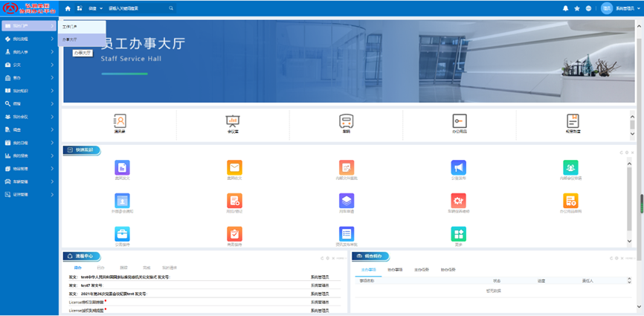The height and width of the screenshot is (316, 644).
Task: Click down arrow of service icons scrollbar
Action: pyautogui.click(x=633, y=134)
